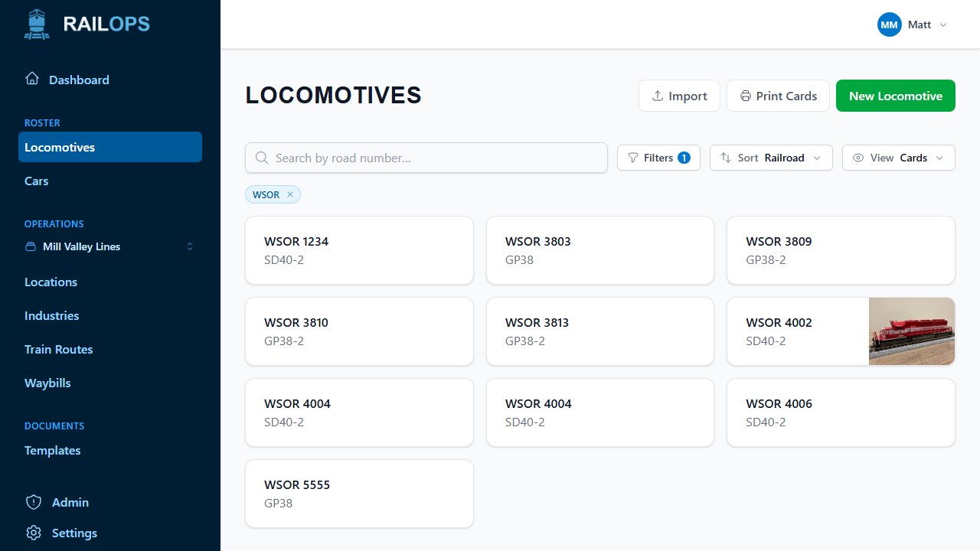Create a New Locomotive
This screenshot has height=551, width=980.
click(896, 96)
